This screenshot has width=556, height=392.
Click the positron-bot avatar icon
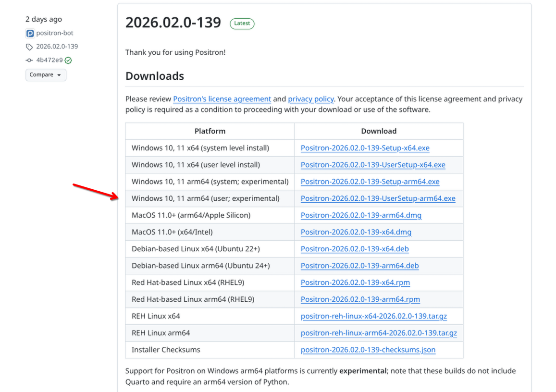[x=30, y=33]
